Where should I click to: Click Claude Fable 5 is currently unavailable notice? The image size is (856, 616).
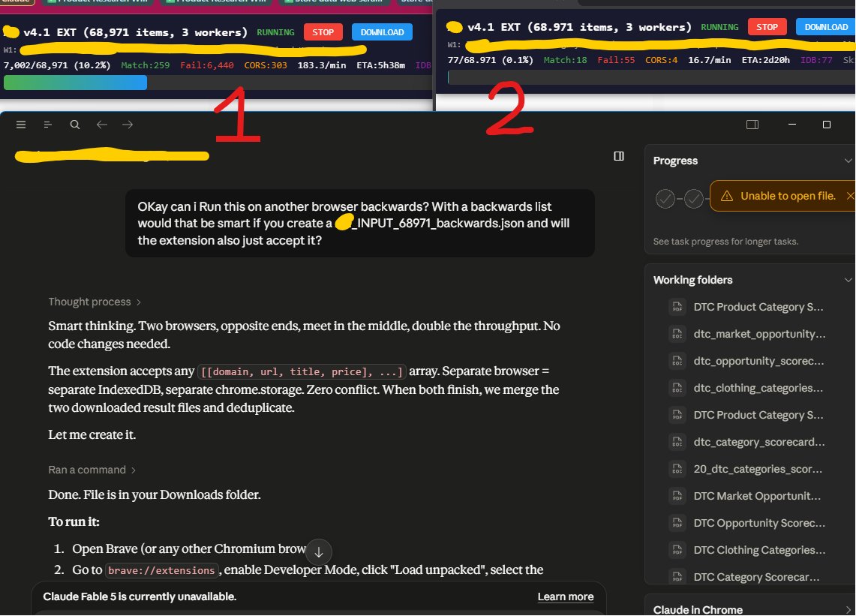pos(140,597)
